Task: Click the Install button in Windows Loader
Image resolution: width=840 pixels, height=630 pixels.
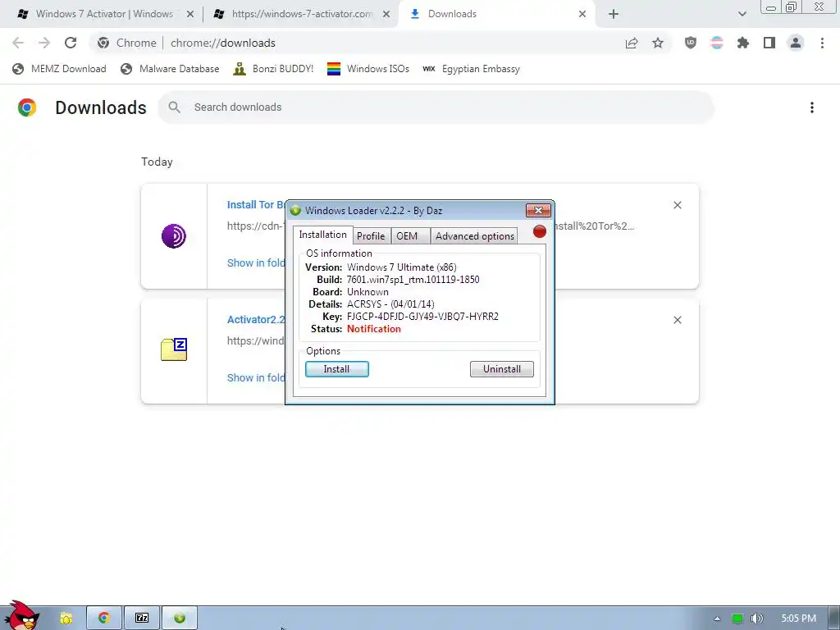Action: (x=337, y=369)
